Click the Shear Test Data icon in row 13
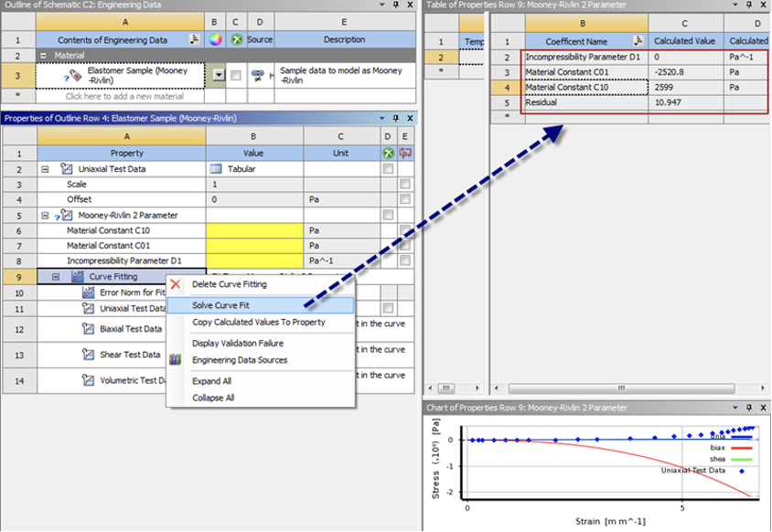 tap(88, 355)
